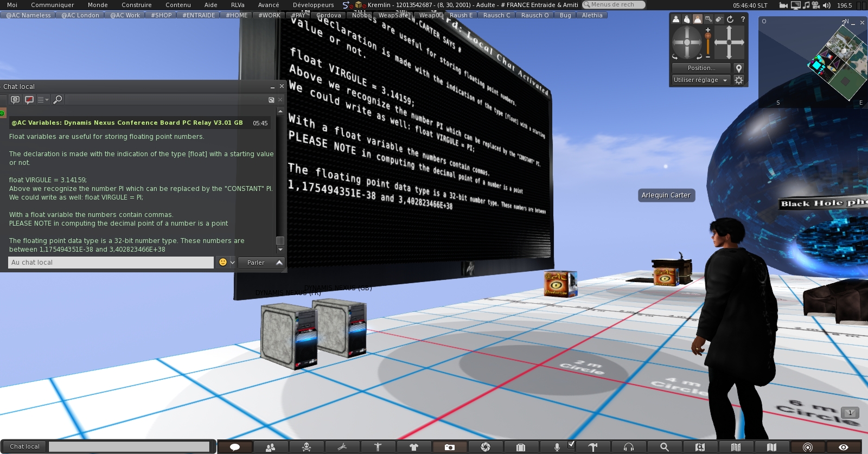Click the headphones icon in bottom toolbar
868x454 pixels.
tap(628, 447)
